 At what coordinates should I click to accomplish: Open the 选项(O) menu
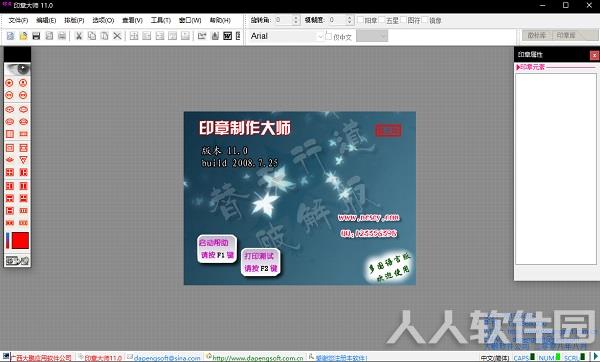[103, 20]
